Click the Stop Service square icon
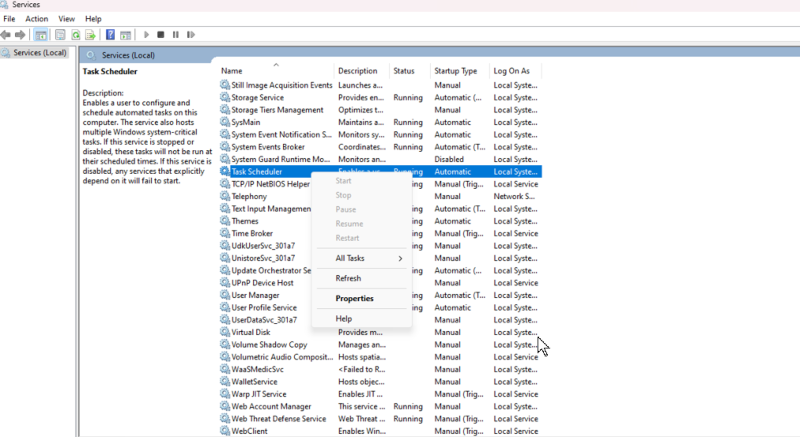The width and height of the screenshot is (800, 437). [161, 35]
